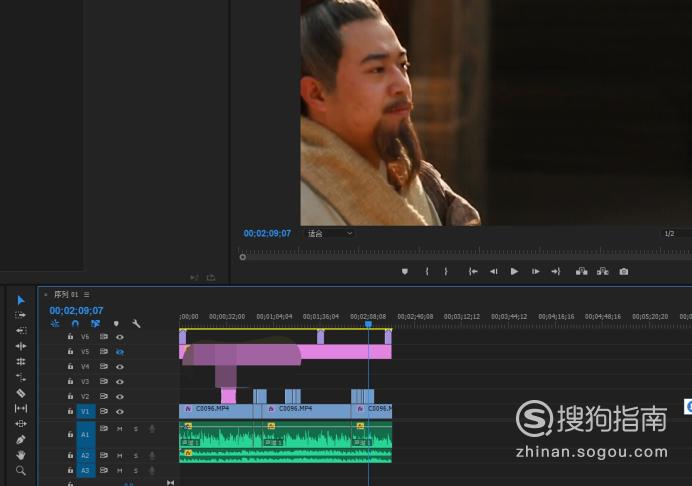Toggle lock on V1 track
This screenshot has height=486, width=692.
tap(70, 411)
